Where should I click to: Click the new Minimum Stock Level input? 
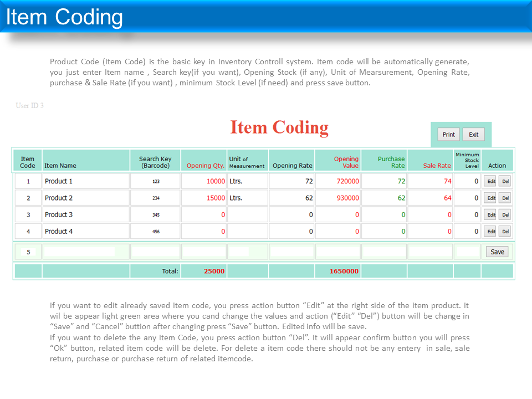[467, 252]
